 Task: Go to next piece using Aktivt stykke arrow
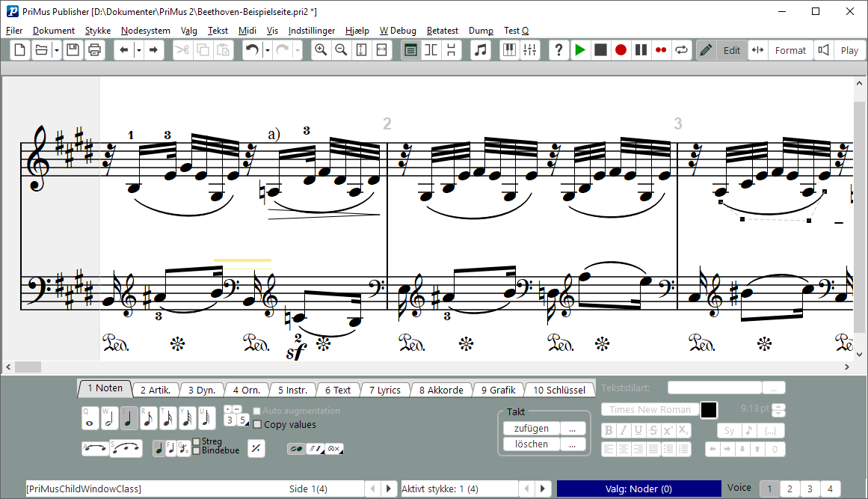pyautogui.click(x=543, y=489)
